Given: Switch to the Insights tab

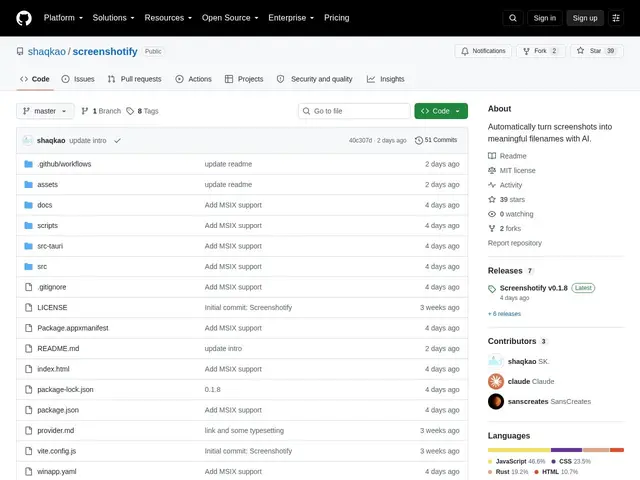Looking at the screenshot, I should point(385,79).
